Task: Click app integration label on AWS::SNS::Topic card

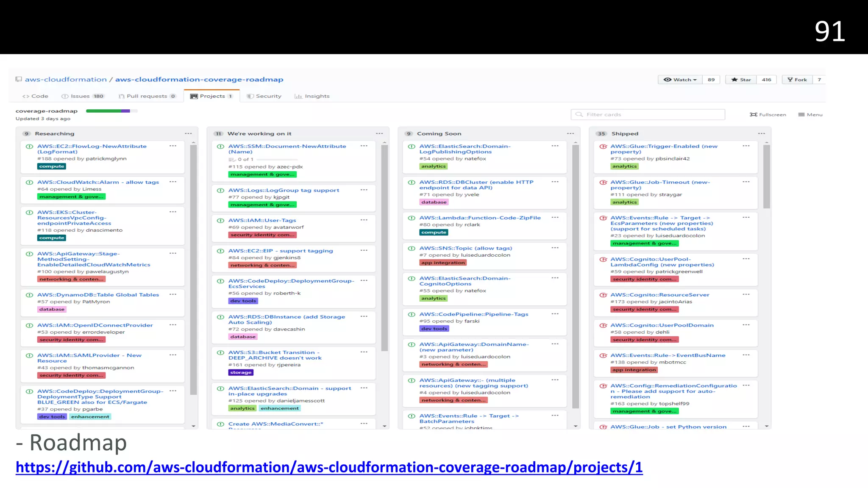Action: (443, 263)
